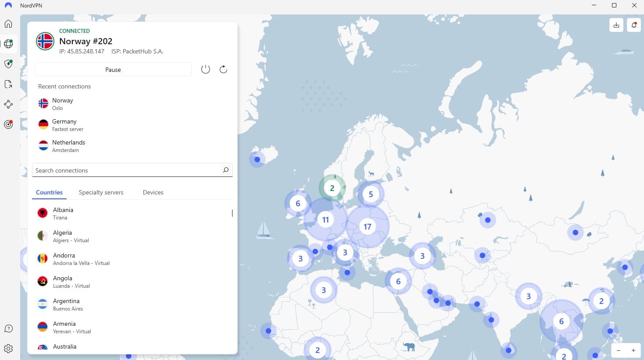Image resolution: width=644 pixels, height=360 pixels.
Task: Open the Meshnet icon in sidebar
Action: (x=8, y=104)
